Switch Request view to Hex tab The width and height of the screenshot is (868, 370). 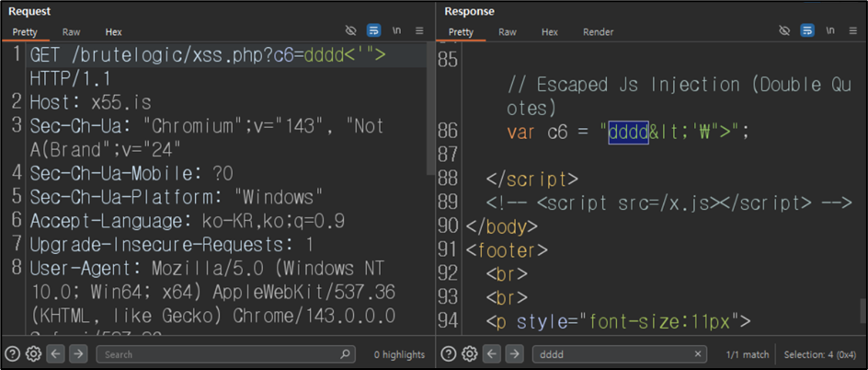click(113, 32)
